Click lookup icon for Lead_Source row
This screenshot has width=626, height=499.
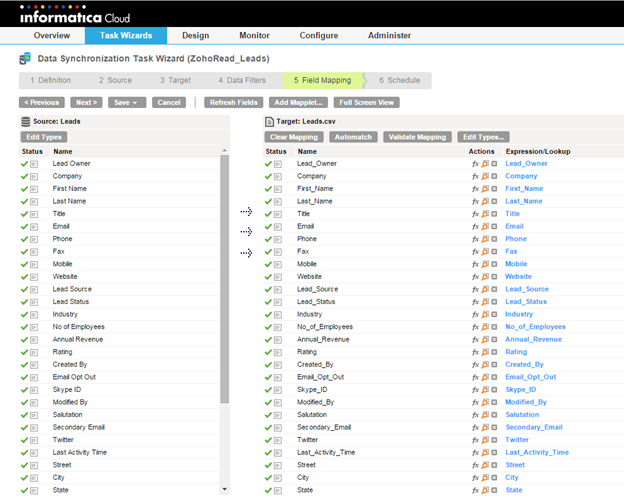coord(485,289)
